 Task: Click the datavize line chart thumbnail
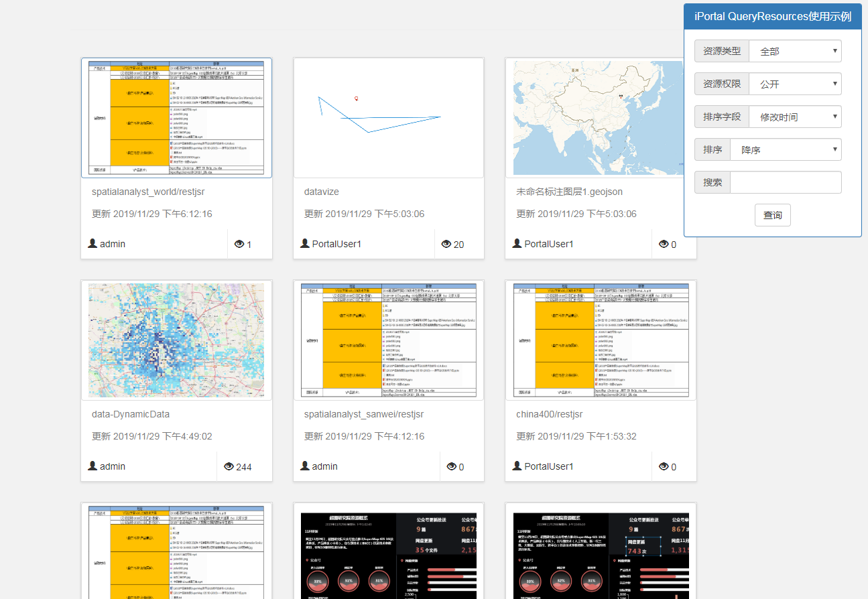pyautogui.click(x=389, y=118)
